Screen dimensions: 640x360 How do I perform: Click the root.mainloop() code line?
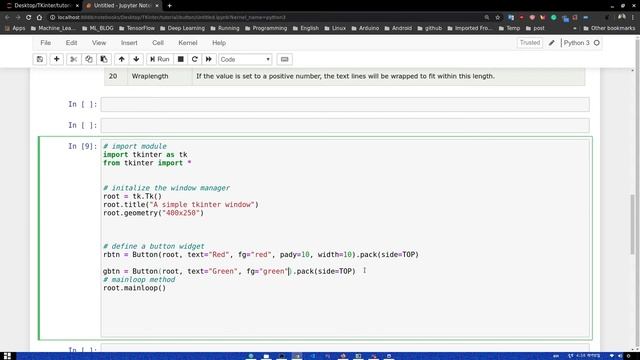(134, 288)
